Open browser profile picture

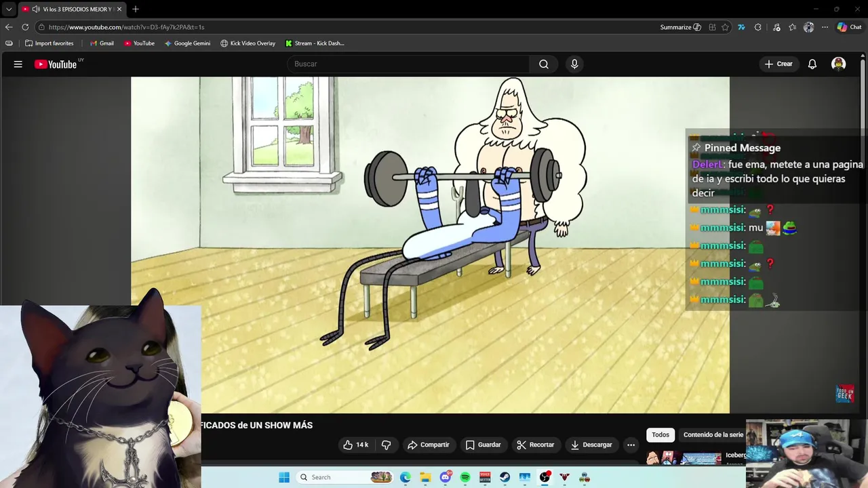[x=808, y=27]
